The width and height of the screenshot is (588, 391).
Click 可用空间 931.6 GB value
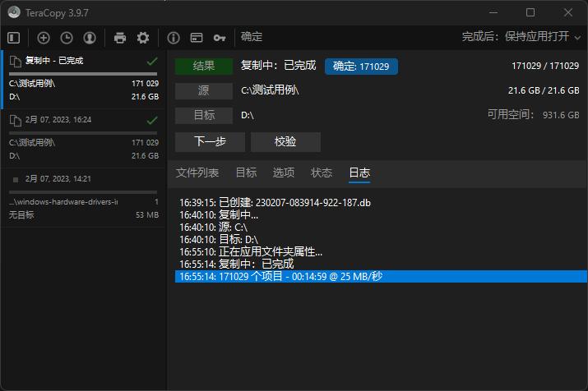pyautogui.click(x=561, y=115)
